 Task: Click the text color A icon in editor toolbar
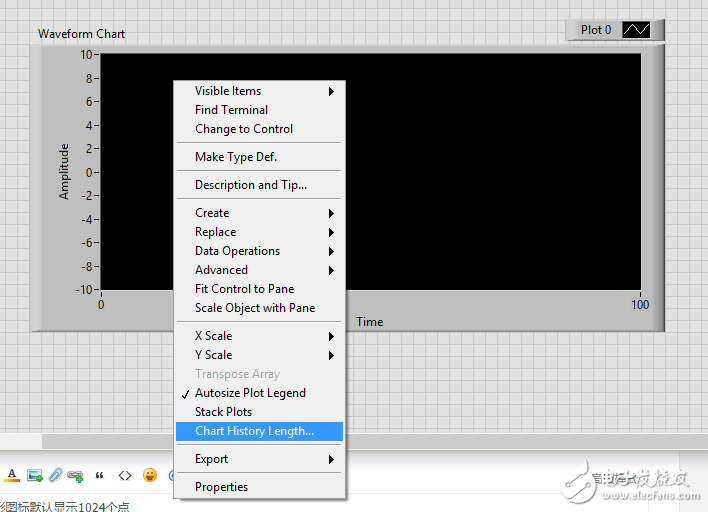pyautogui.click(x=12, y=475)
